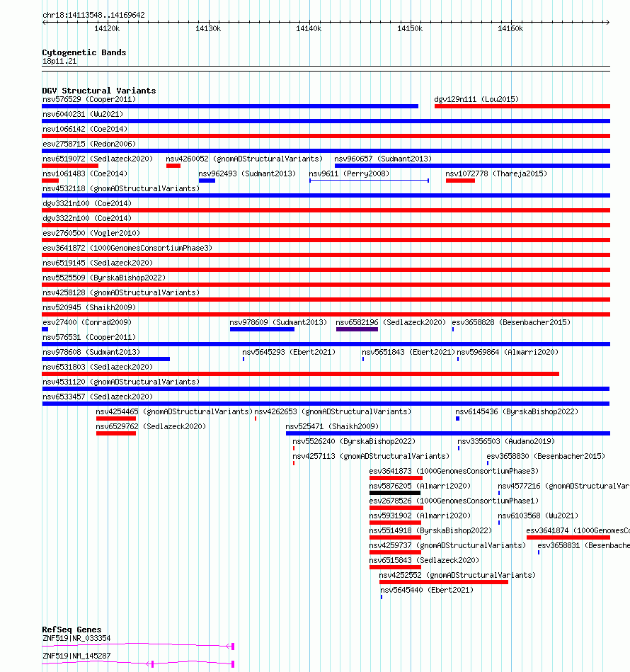Click nsv4262653 gnomAD variant label

pos(333,411)
